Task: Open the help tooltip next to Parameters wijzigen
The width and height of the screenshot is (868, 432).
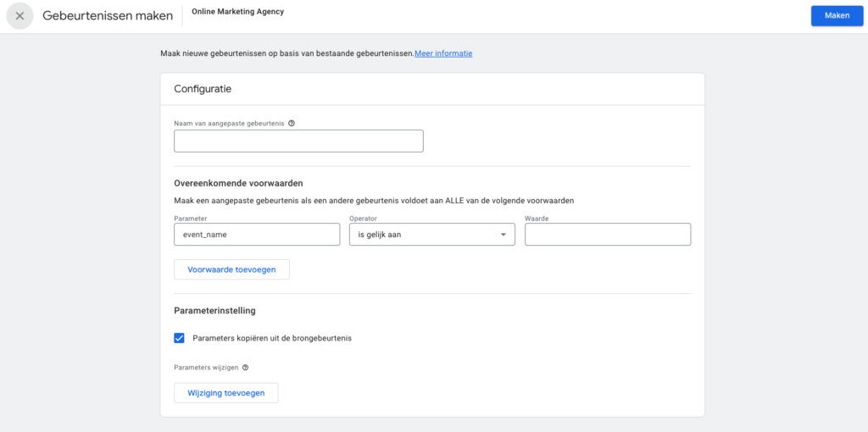Action: coord(245,368)
